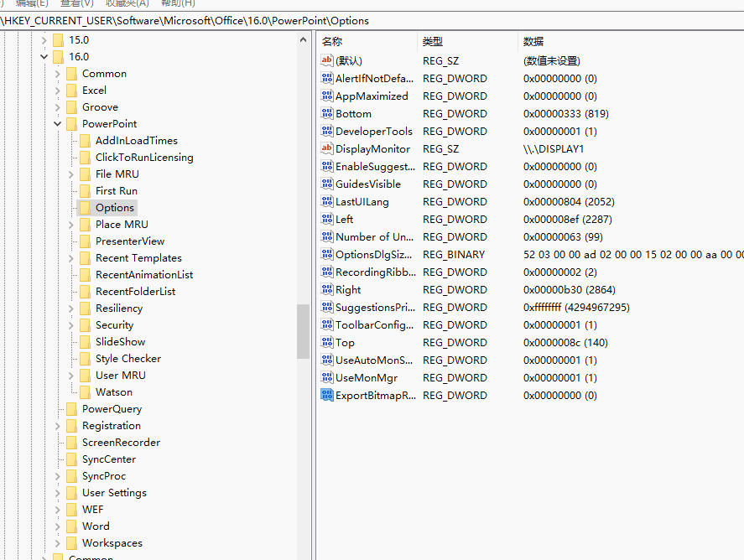Image resolution: width=744 pixels, height=560 pixels.
Task: Expand the User MRU key
Action: click(x=70, y=376)
